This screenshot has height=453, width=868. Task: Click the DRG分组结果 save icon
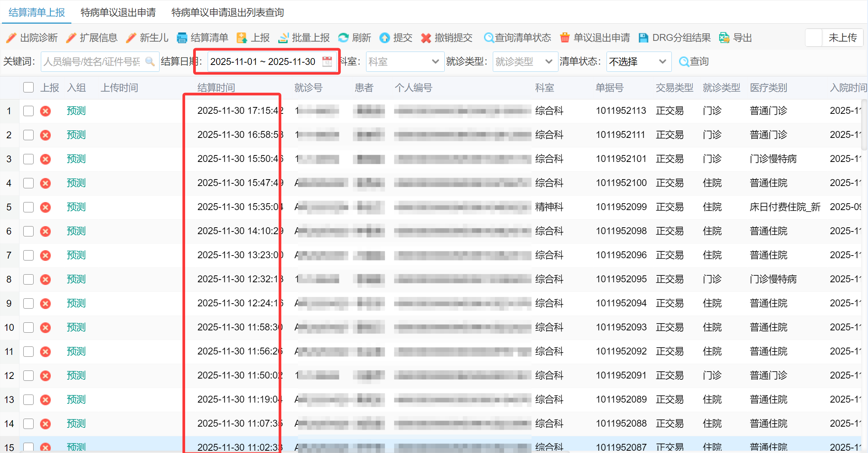[x=644, y=38]
